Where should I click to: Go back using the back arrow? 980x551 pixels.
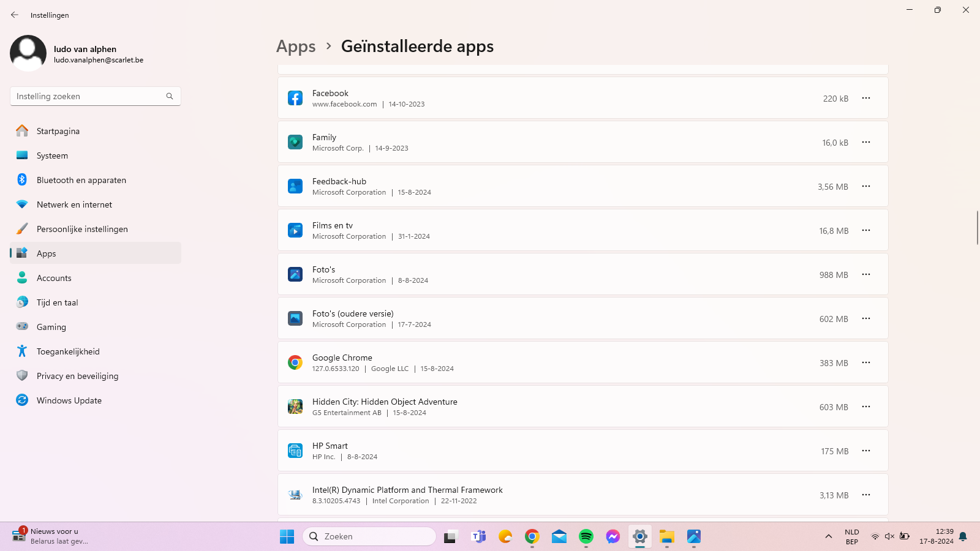tap(15, 15)
